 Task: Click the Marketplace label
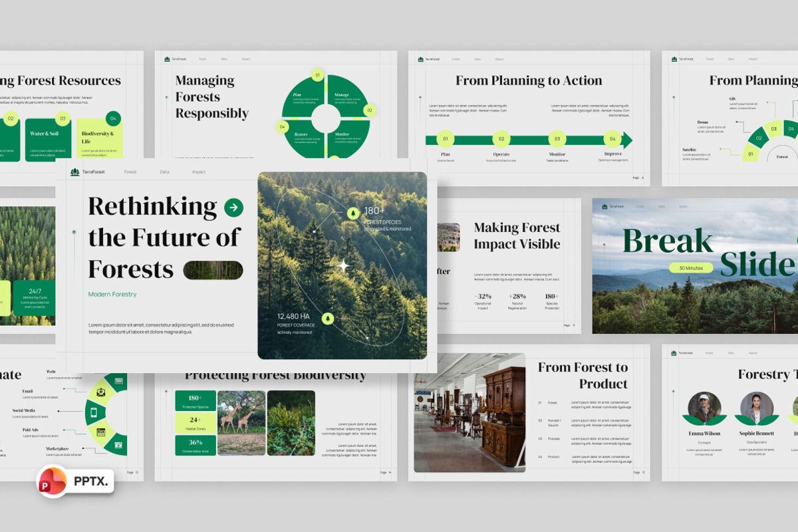coord(57,449)
